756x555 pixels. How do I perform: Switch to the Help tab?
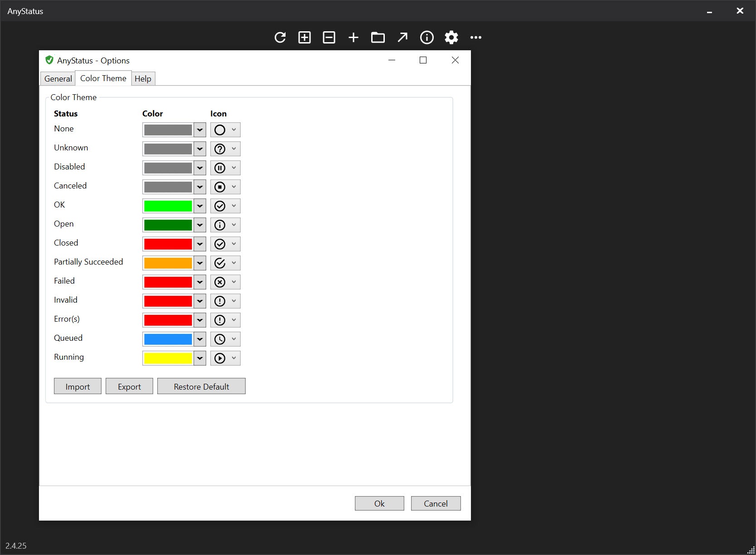[x=143, y=78]
